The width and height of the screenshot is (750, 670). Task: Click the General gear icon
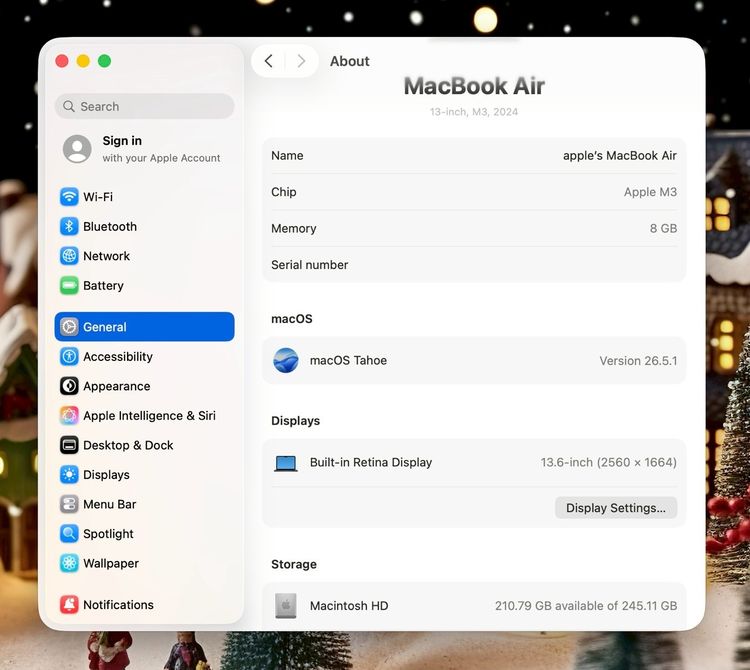(69, 327)
